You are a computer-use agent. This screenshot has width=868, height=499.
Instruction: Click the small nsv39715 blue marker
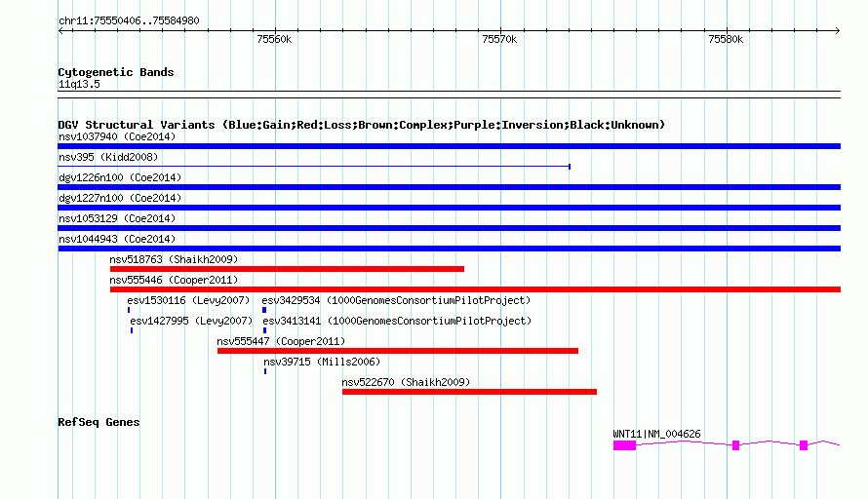click(x=265, y=371)
